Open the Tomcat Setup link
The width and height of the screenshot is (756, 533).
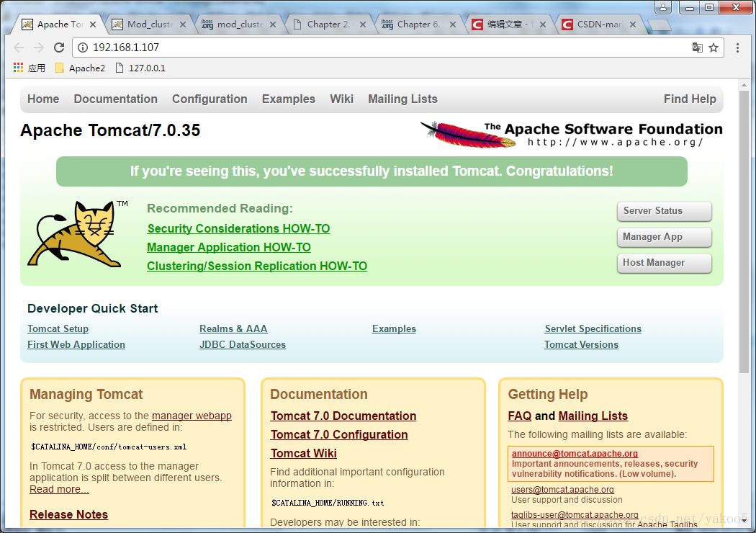point(58,328)
